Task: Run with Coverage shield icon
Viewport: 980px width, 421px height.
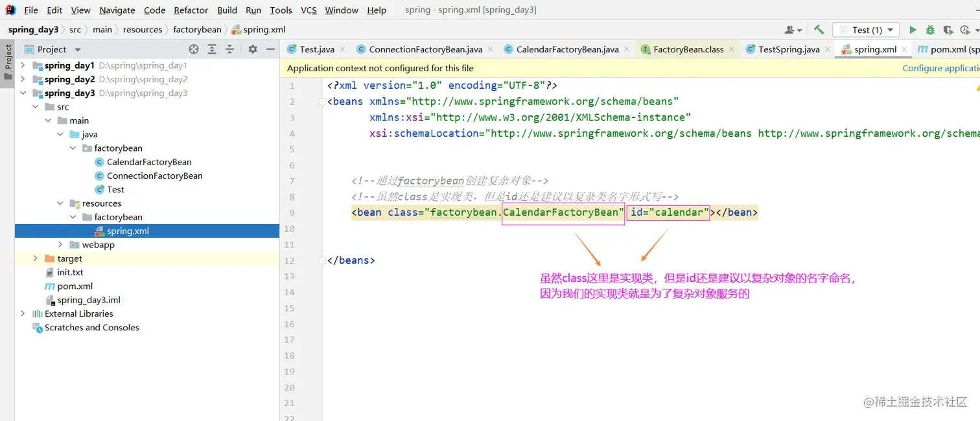Action: pyautogui.click(x=948, y=30)
